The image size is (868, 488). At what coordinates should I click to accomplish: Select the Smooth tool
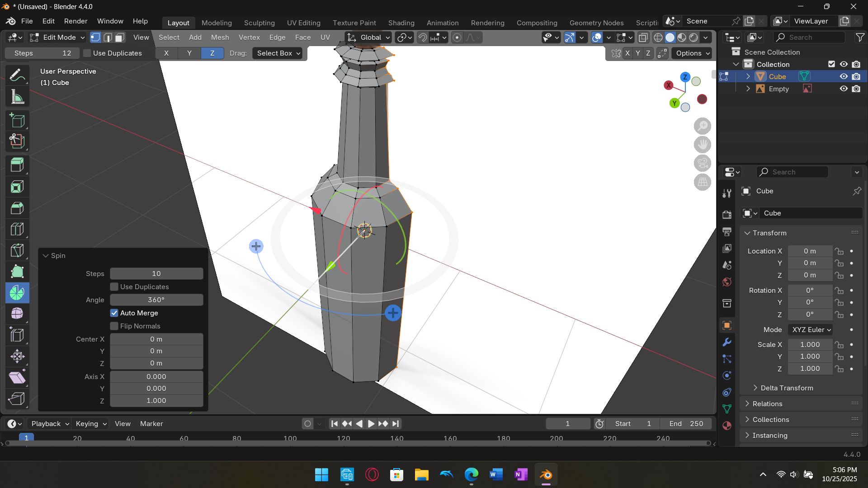coord(17,314)
